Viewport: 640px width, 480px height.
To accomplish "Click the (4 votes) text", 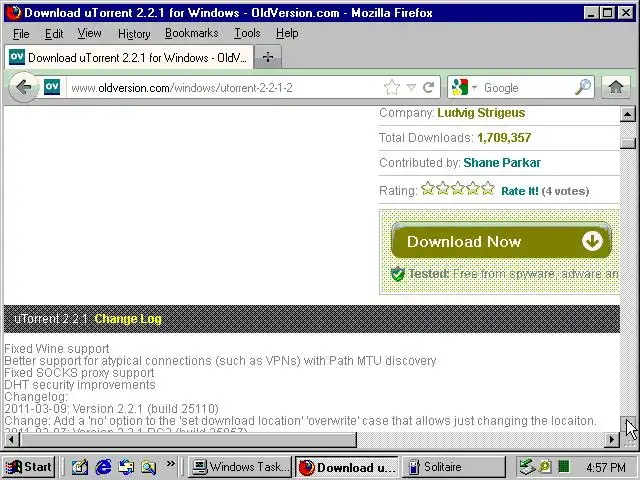I will [565, 191].
